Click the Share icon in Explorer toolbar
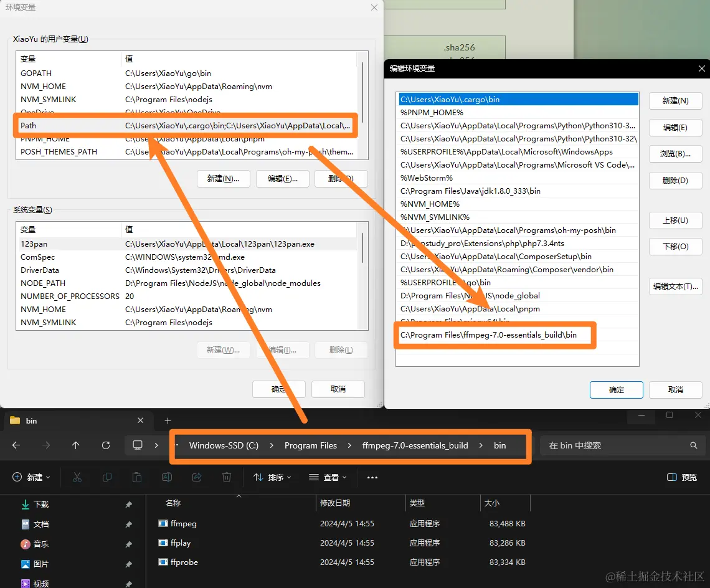Screen dimensions: 710x588 [197, 477]
